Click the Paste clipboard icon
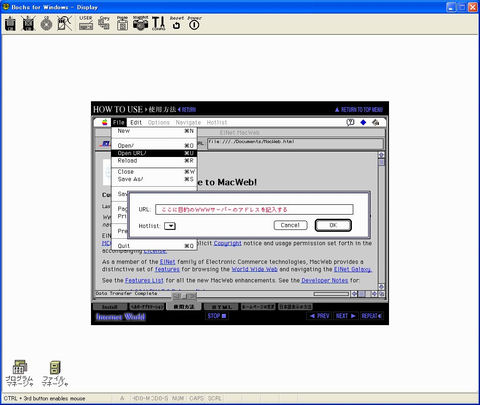 (x=122, y=23)
